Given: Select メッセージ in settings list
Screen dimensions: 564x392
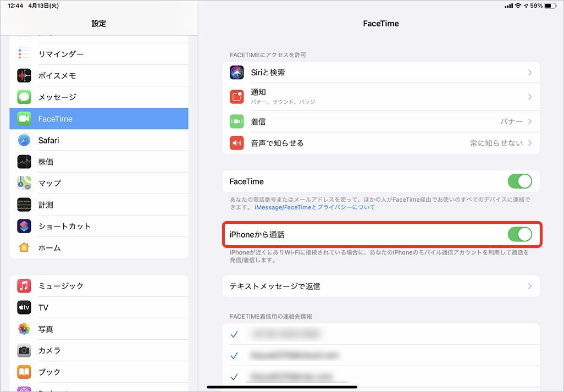Looking at the screenshot, I should click(99, 97).
